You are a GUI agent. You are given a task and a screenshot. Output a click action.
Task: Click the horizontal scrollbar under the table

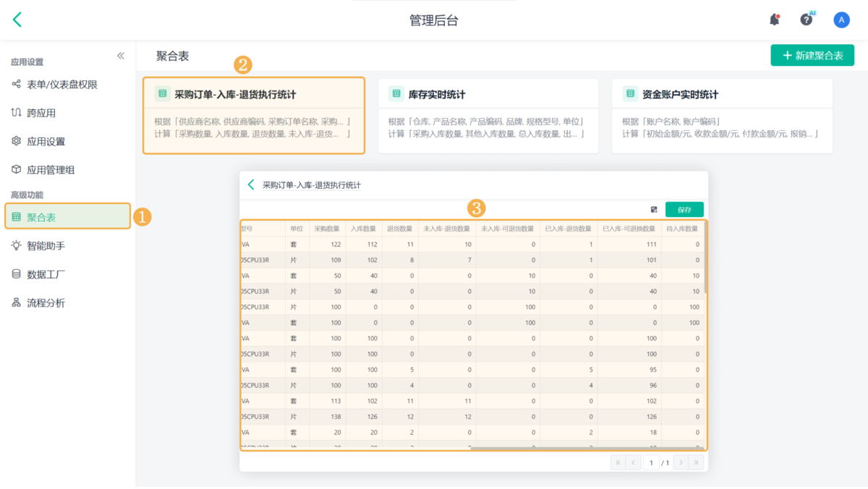coord(586,448)
